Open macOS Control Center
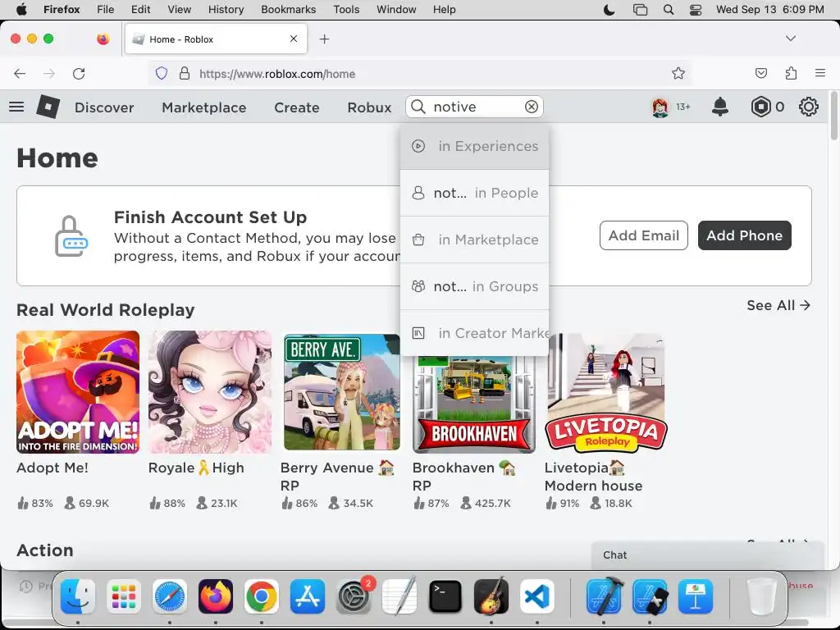840x630 pixels. tap(696, 9)
